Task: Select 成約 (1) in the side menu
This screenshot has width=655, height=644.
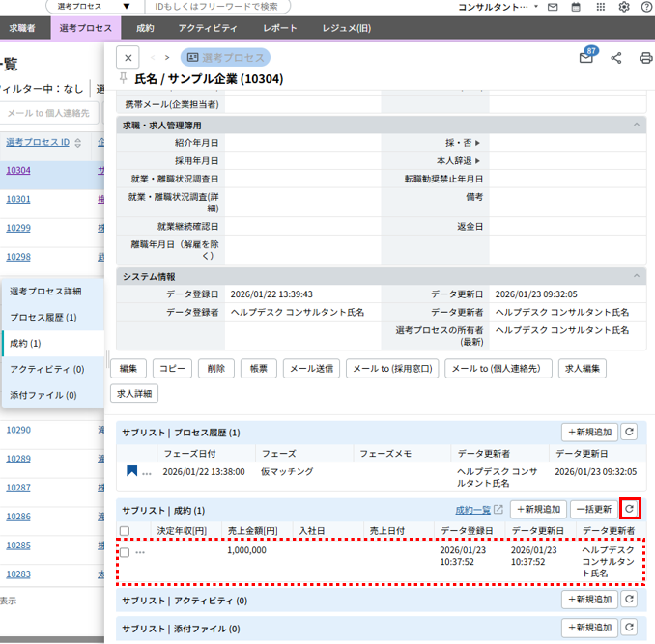Action: click(x=26, y=343)
